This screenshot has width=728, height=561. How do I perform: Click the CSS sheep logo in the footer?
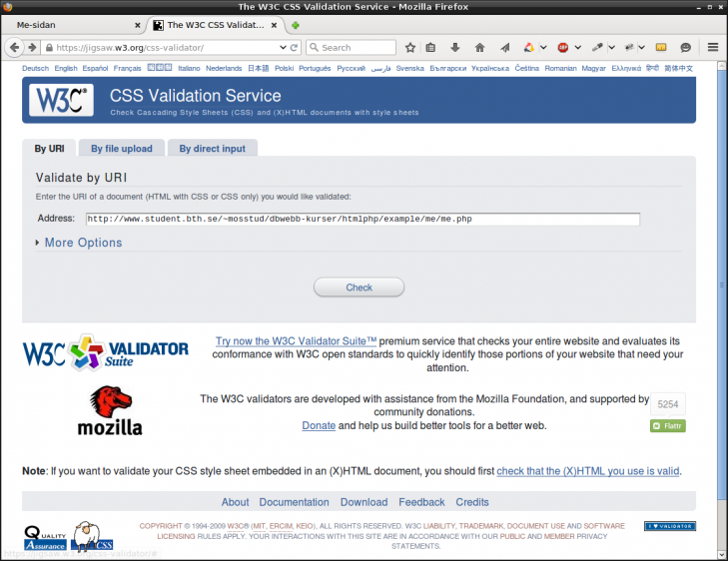click(92, 536)
